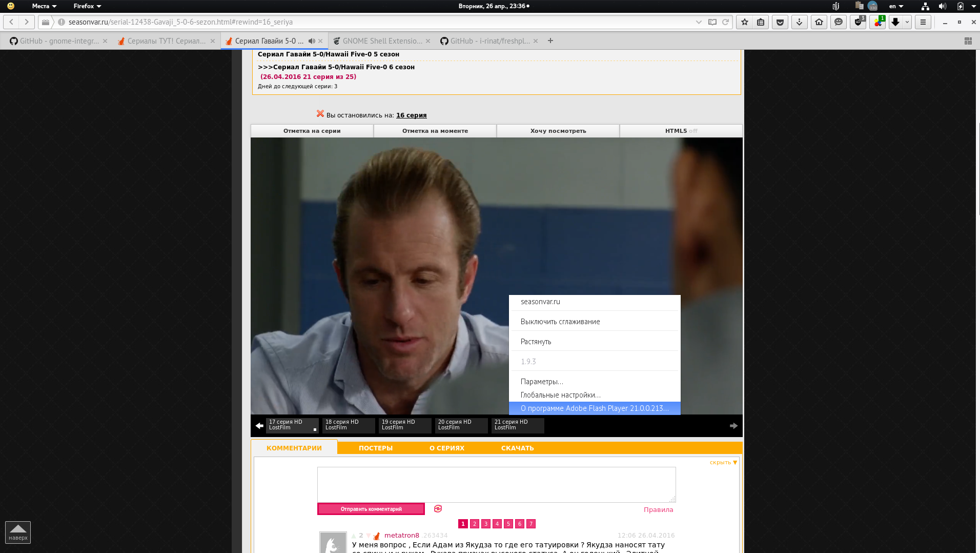Show the site identity info icon
980x553 pixels.
62,22
